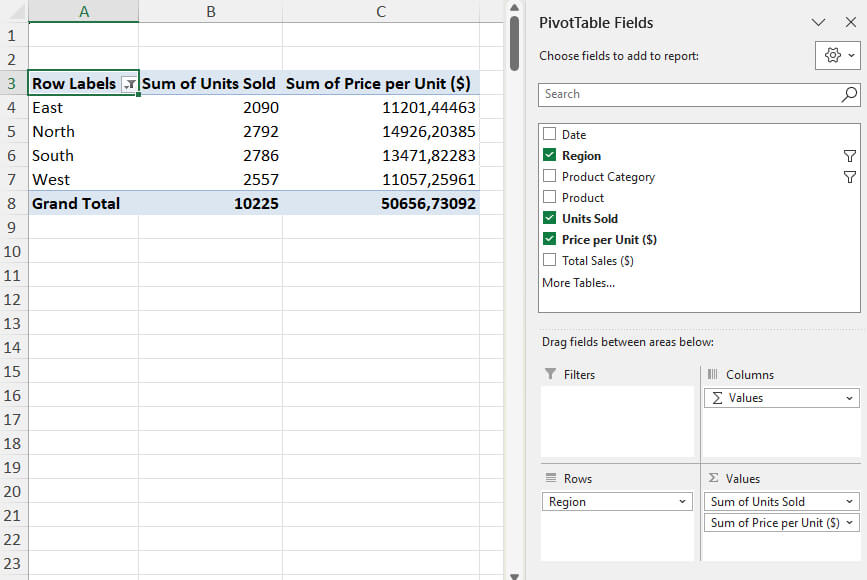
Task: Click the vertical scrollbar thumb of worksheet
Action: (515, 42)
